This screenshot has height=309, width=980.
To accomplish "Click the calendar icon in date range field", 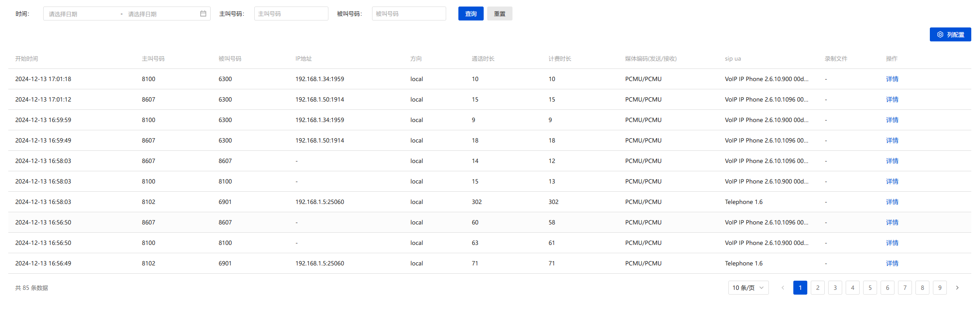I will pos(203,14).
